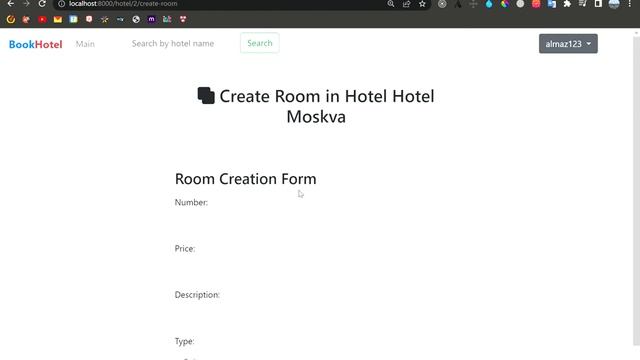Open the YouTube bookmark
The width and height of the screenshot is (640, 360).
[42, 19]
